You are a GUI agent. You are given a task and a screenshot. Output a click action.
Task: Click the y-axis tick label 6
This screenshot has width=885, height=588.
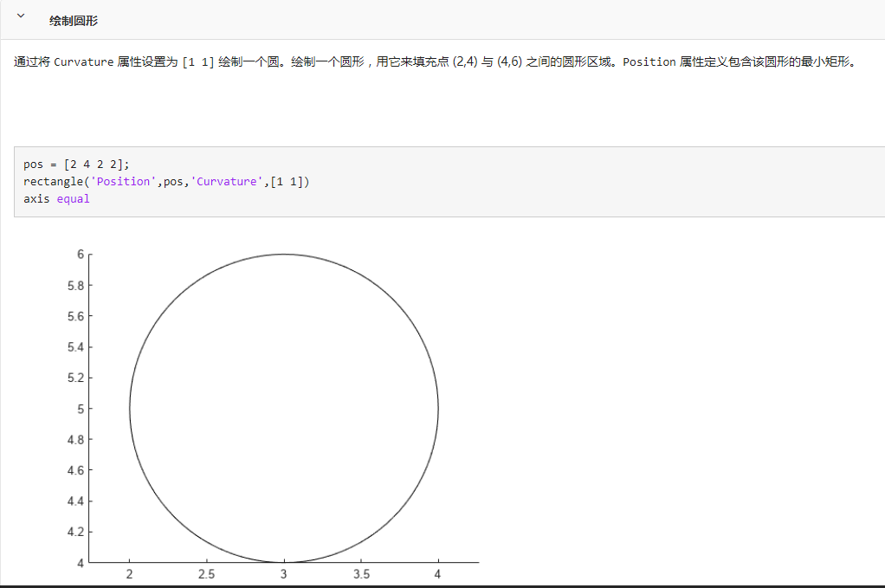click(81, 254)
